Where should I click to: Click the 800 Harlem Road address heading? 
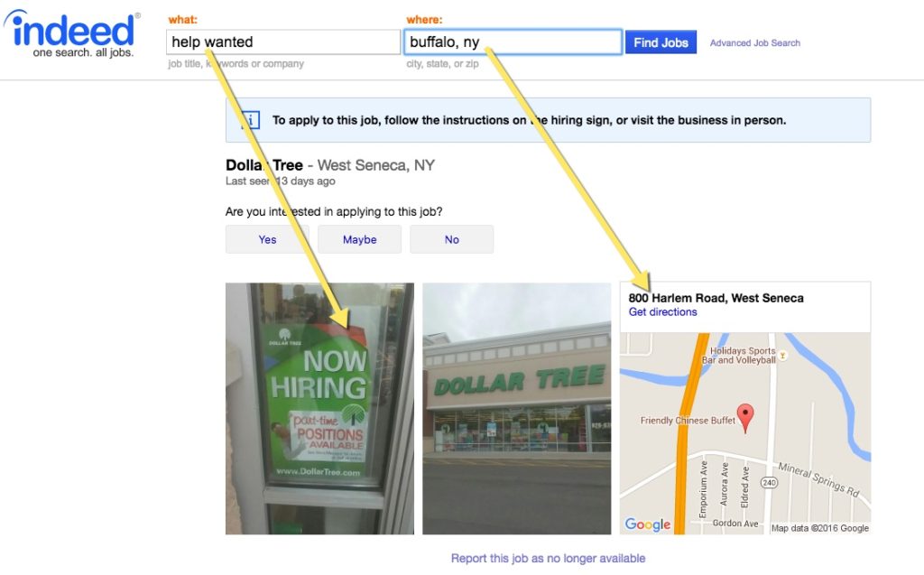pyautogui.click(x=716, y=298)
